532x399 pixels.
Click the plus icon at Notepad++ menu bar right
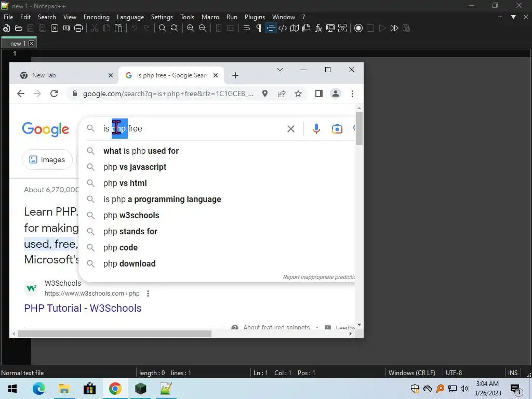pos(500,17)
